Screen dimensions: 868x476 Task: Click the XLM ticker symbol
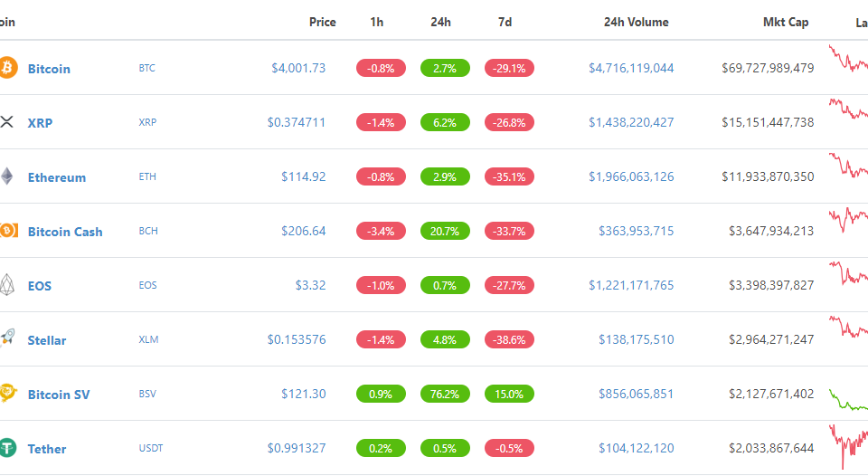148,339
